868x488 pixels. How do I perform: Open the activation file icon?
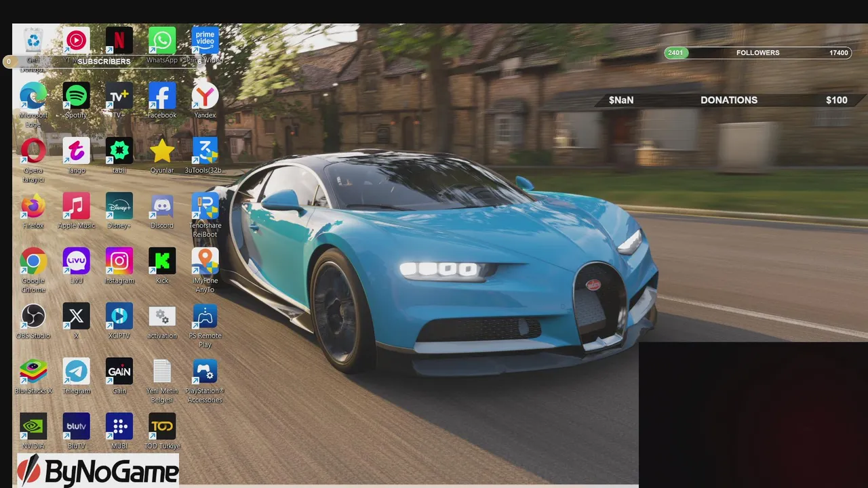(x=162, y=316)
